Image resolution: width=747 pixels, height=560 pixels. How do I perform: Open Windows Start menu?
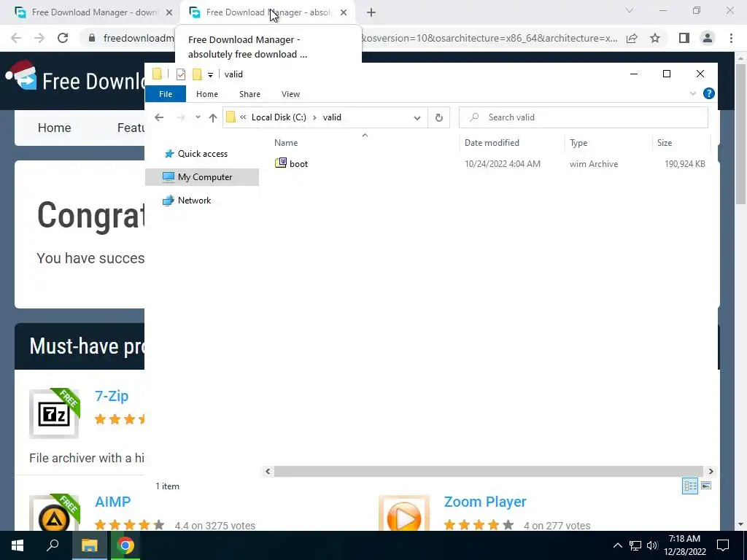click(18, 545)
